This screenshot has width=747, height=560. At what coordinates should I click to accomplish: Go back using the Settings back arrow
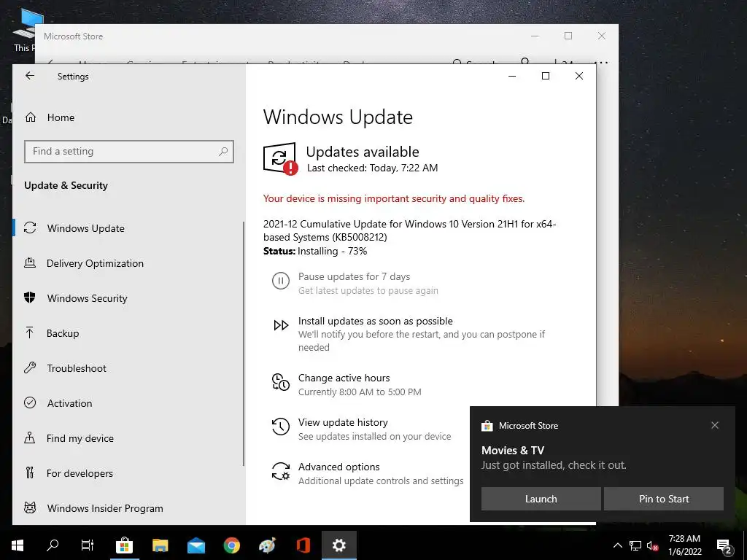30,76
